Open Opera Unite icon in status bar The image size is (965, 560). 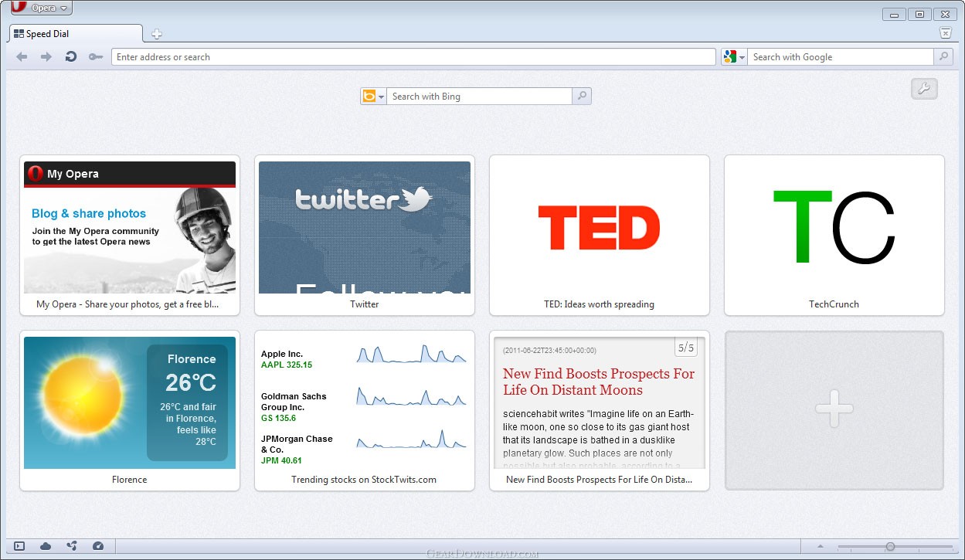pyautogui.click(x=72, y=546)
